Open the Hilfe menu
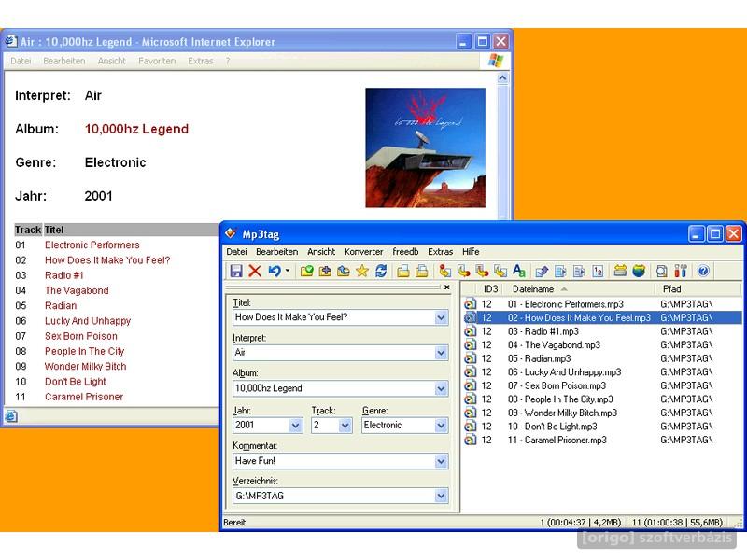Image resolution: width=747 pixels, height=560 pixels. tap(471, 251)
